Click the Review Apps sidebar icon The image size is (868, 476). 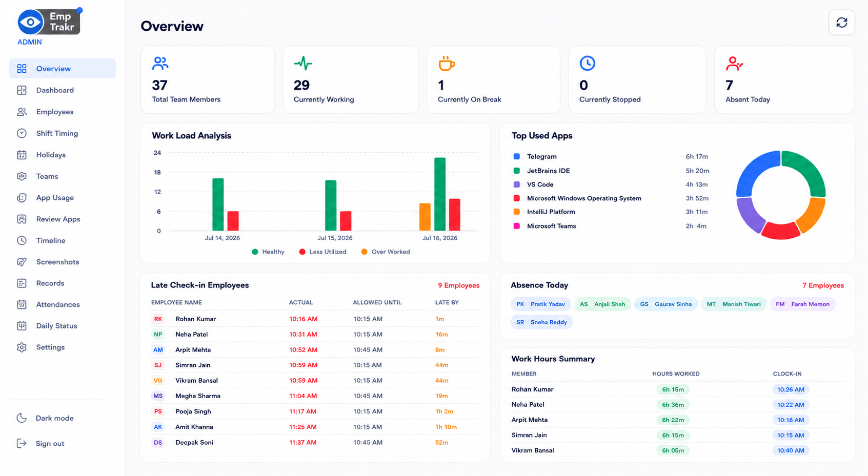[x=22, y=219]
